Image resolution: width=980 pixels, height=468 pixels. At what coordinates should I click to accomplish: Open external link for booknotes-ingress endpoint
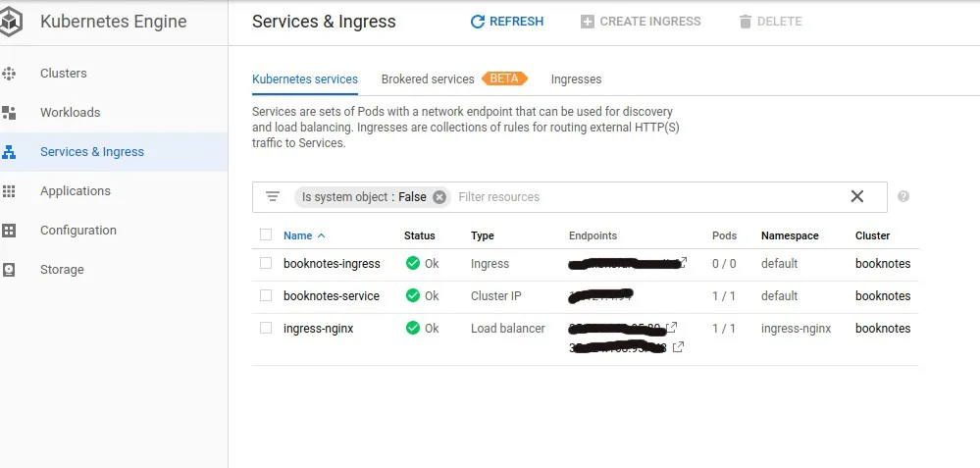point(683,262)
